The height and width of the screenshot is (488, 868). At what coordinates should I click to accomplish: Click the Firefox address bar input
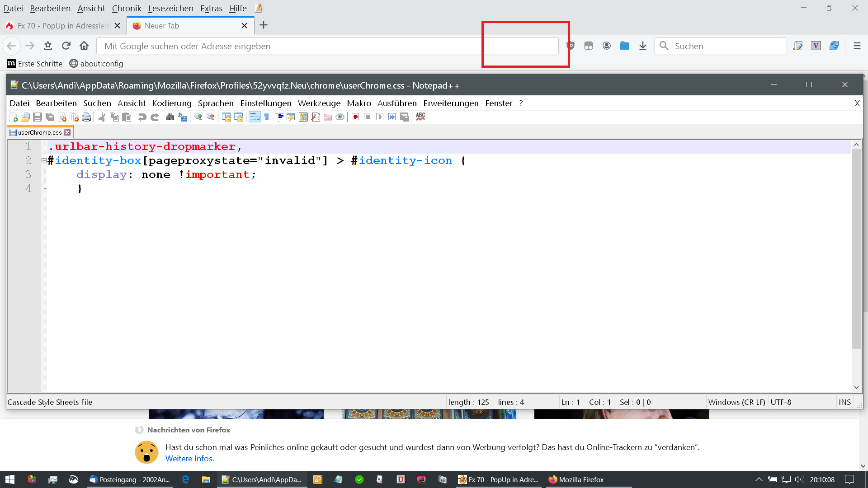tap(289, 46)
